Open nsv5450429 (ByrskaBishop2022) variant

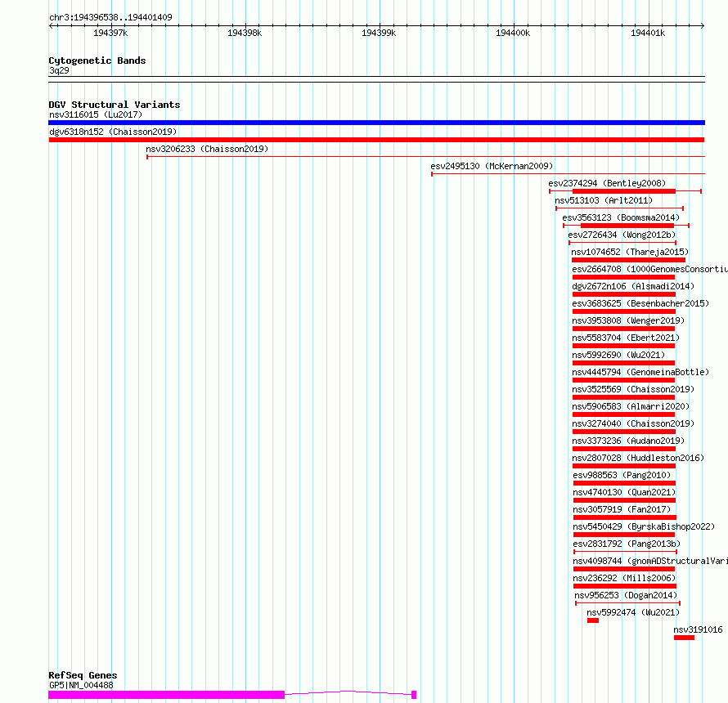(x=644, y=526)
